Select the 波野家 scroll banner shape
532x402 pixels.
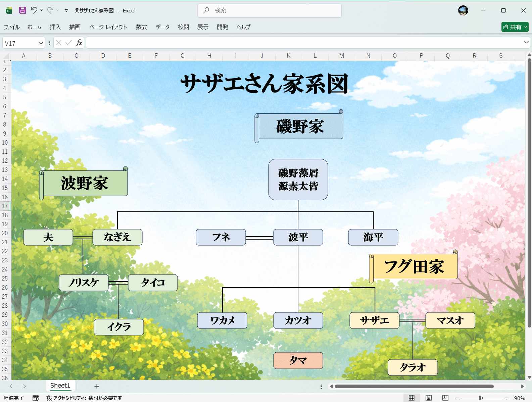84,183
